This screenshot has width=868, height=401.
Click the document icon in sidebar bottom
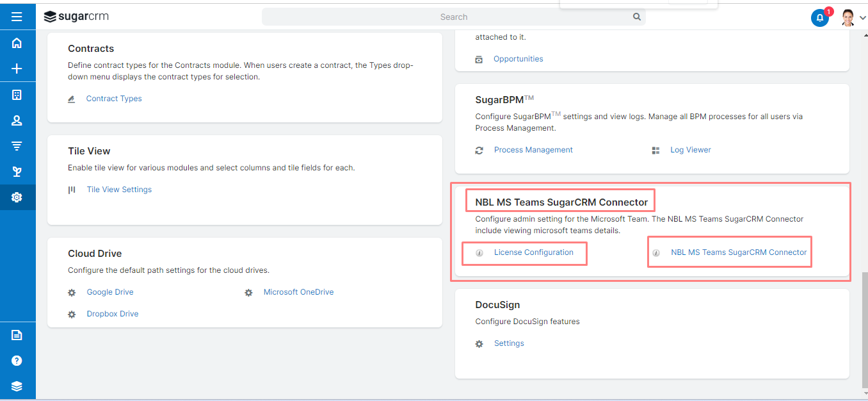[x=17, y=335]
